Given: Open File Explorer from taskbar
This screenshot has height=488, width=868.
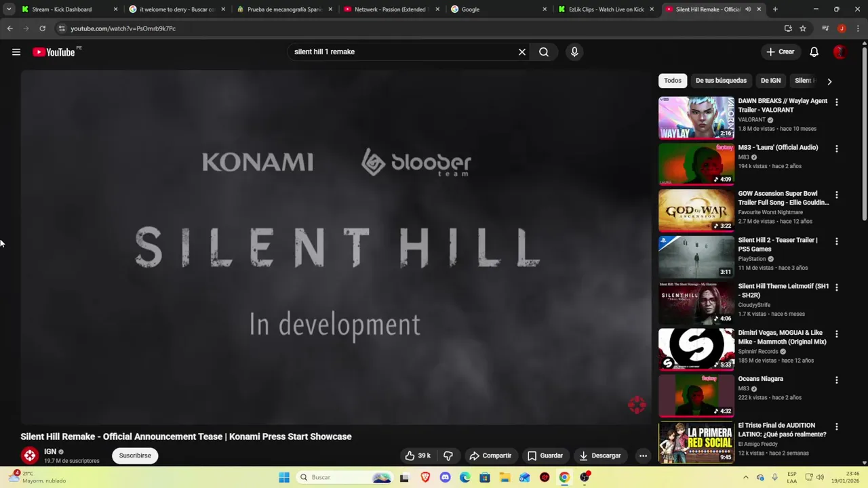Looking at the screenshot, I should pyautogui.click(x=505, y=477).
